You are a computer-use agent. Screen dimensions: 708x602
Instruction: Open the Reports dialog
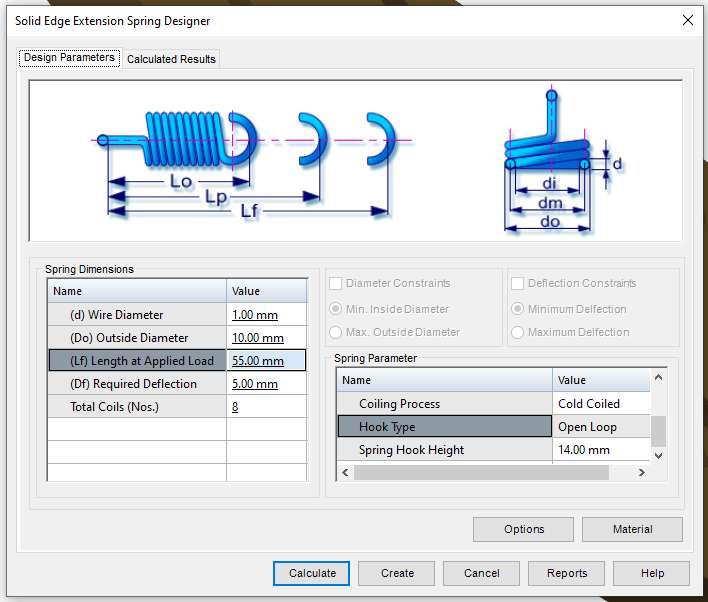[x=566, y=573]
